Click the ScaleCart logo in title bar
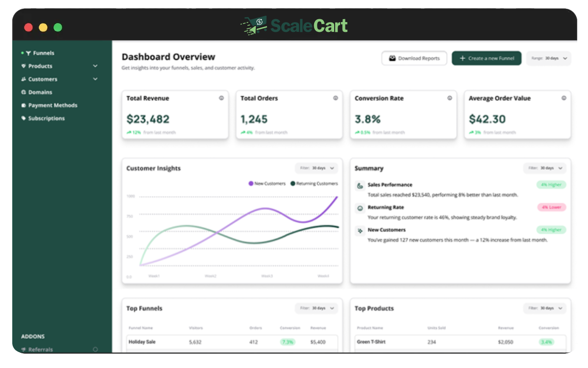The height and width of the screenshot is (368, 588). point(294,26)
